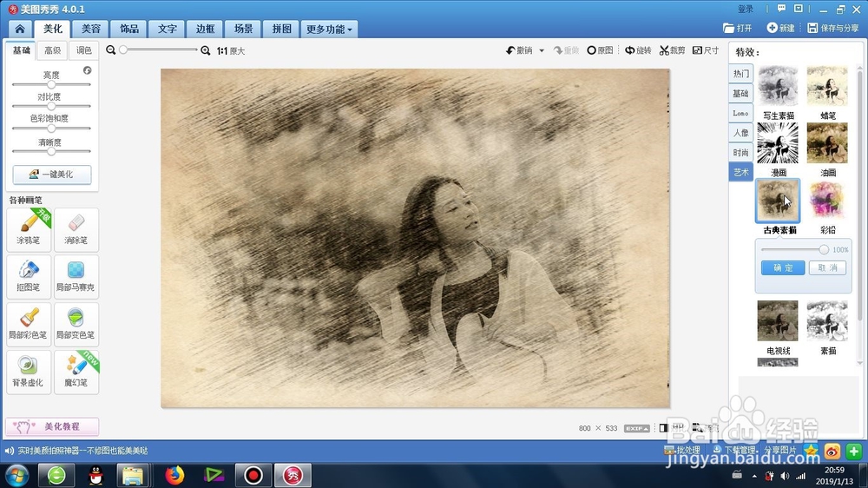The image size is (868, 488).
Task: Click the zoom in magnifier icon
Action: 206,50
